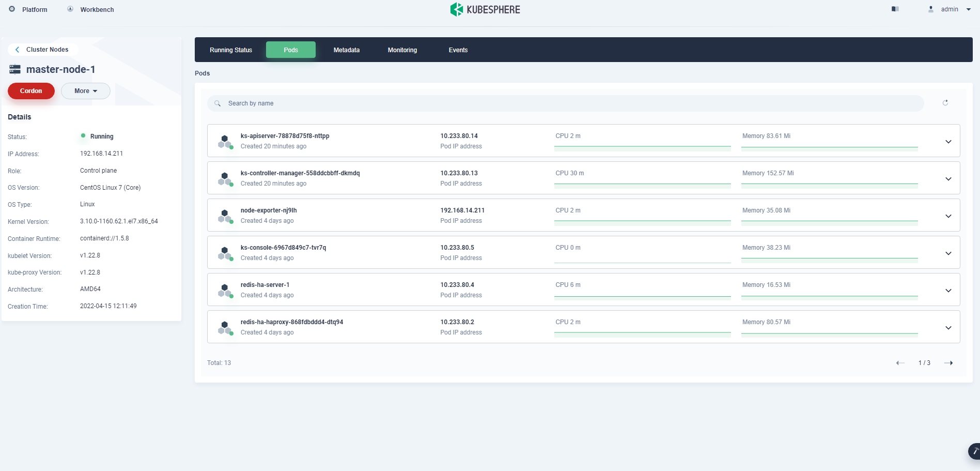980x471 pixels.
Task: Click the KubeSphere logo
Action: click(485, 9)
